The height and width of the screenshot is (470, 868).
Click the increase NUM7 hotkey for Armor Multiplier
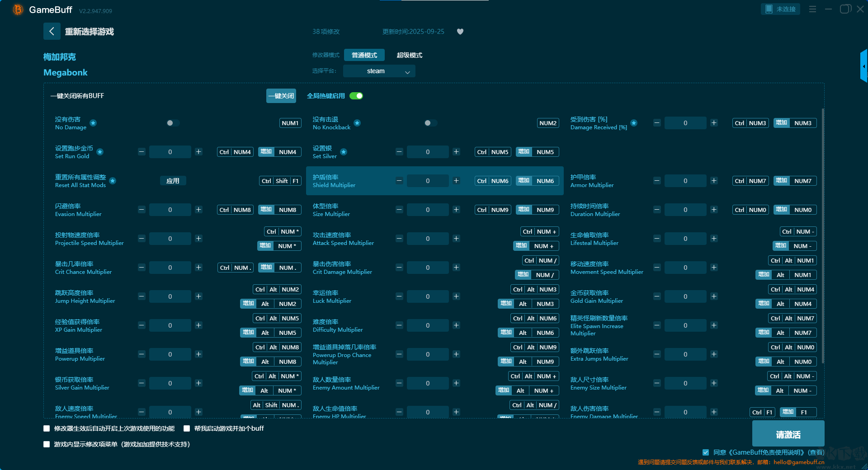pyautogui.click(x=795, y=181)
